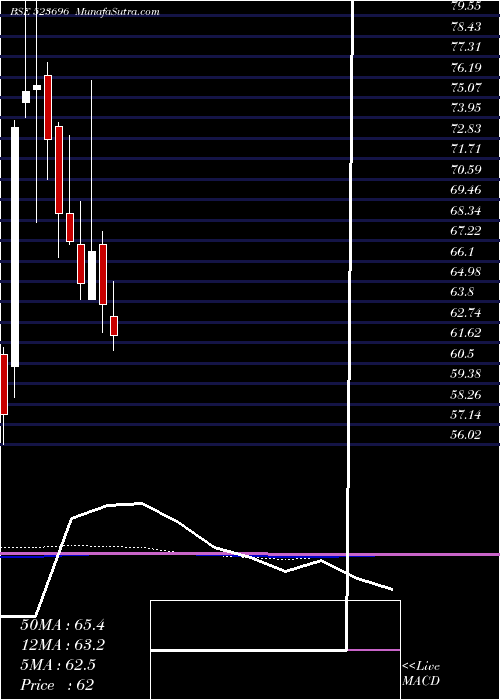Click the MunafaSutra.com text
500x700 pixels.
(117, 12)
